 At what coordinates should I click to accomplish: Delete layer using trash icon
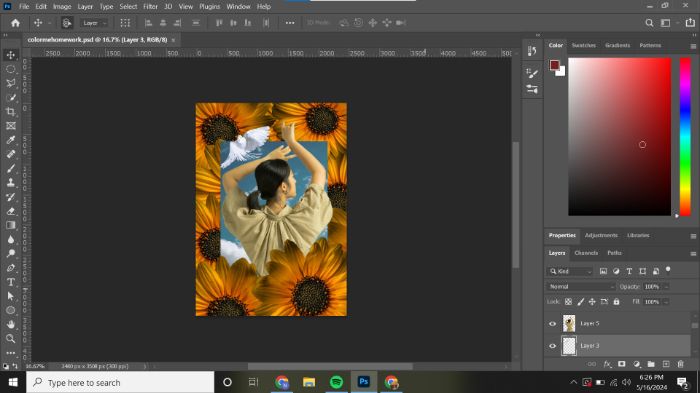click(681, 364)
